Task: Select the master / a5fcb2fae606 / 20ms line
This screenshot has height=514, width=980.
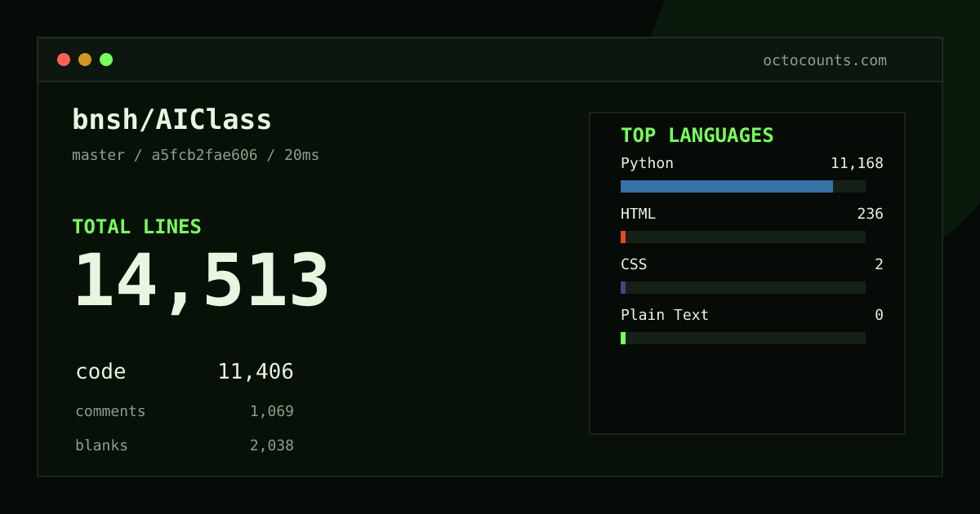Action: point(196,155)
